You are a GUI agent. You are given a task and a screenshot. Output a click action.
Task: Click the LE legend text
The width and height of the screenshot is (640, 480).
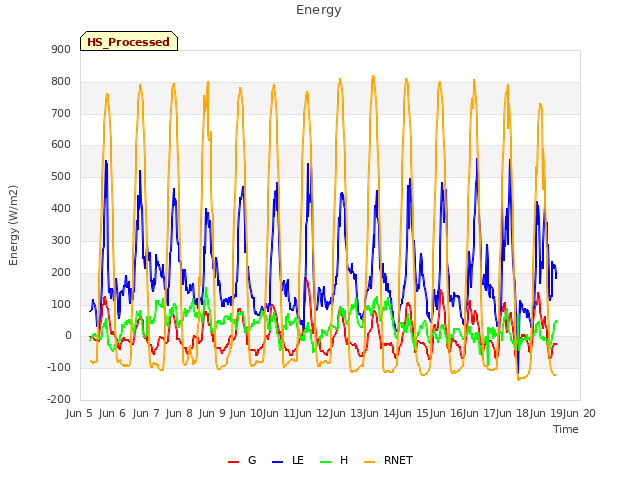298,460
